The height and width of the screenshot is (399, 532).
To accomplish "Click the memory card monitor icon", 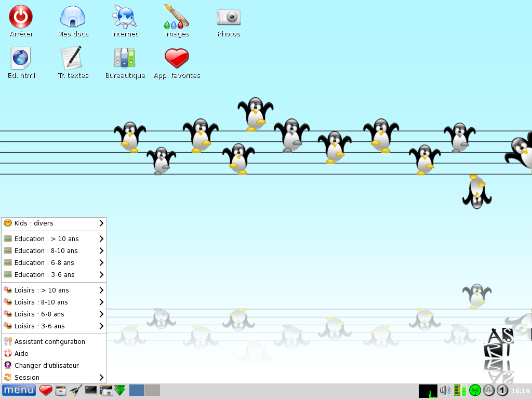I will 460,390.
